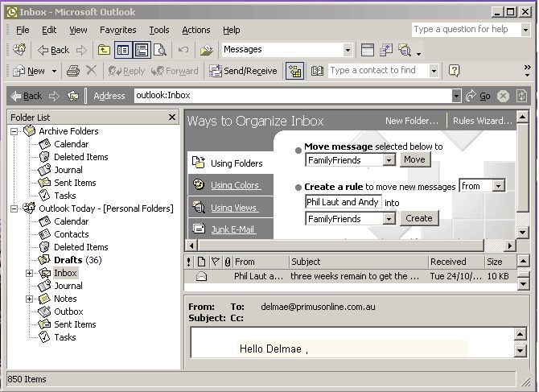Toggle the Organize toolbar button
Viewport: 539px width, 392px height.
(295, 71)
